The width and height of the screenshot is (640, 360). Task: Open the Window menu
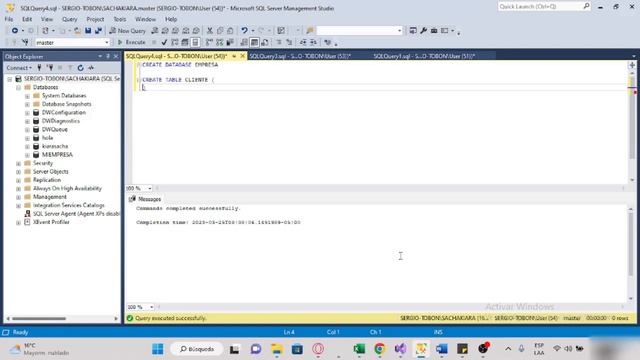click(145, 19)
